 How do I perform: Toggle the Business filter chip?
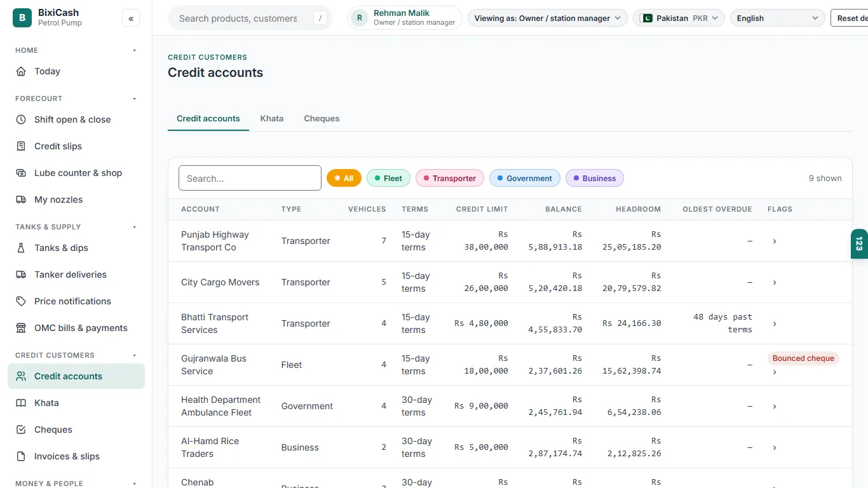coord(595,179)
